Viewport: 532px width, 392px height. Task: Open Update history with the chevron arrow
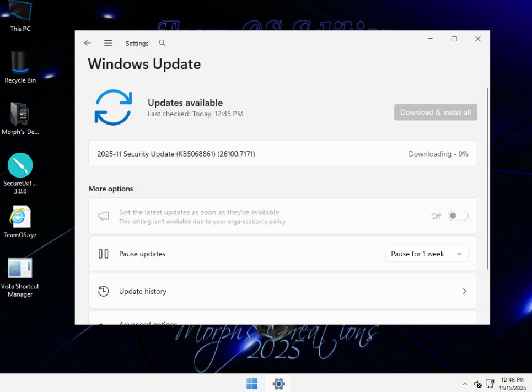464,291
